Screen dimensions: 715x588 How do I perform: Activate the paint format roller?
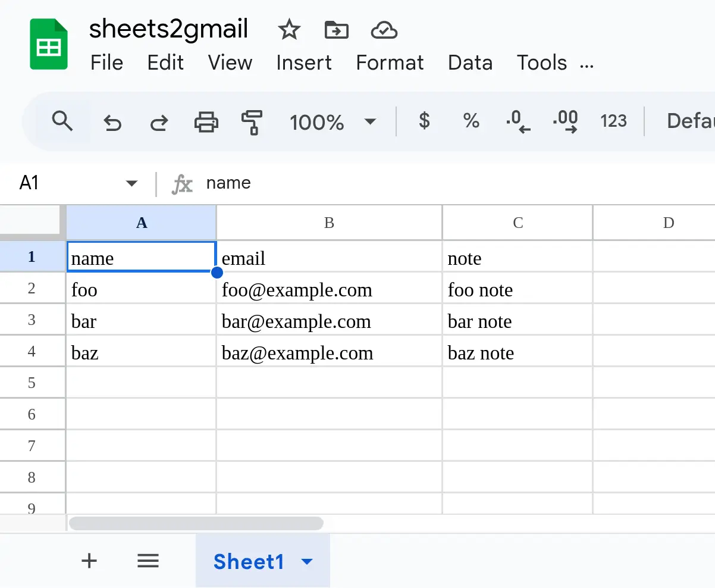pos(252,123)
